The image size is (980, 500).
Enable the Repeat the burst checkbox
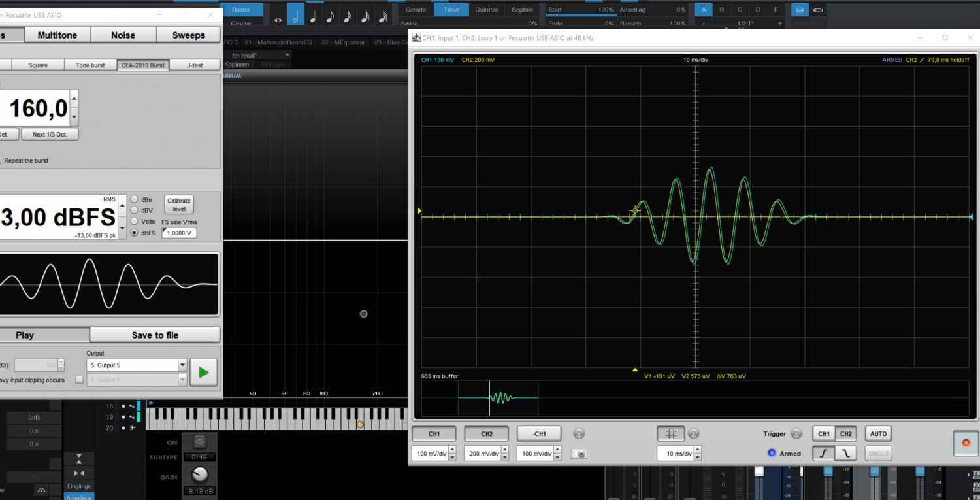tap(2, 160)
